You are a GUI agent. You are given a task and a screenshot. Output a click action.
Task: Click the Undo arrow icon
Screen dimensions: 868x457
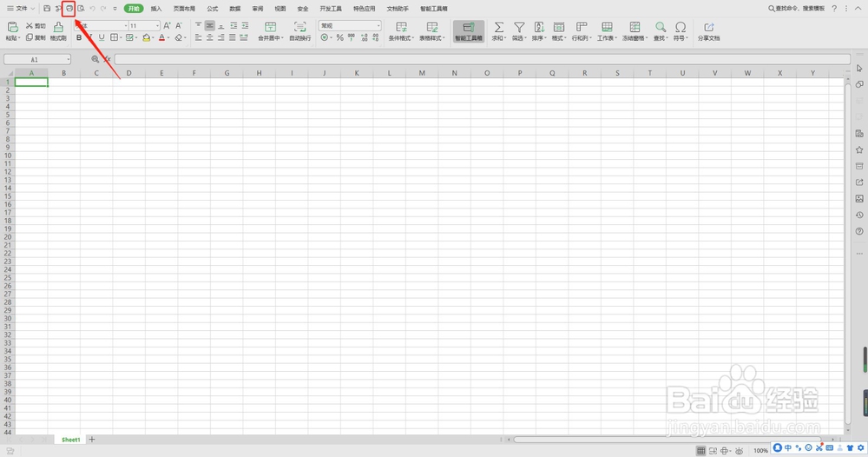tap(93, 9)
